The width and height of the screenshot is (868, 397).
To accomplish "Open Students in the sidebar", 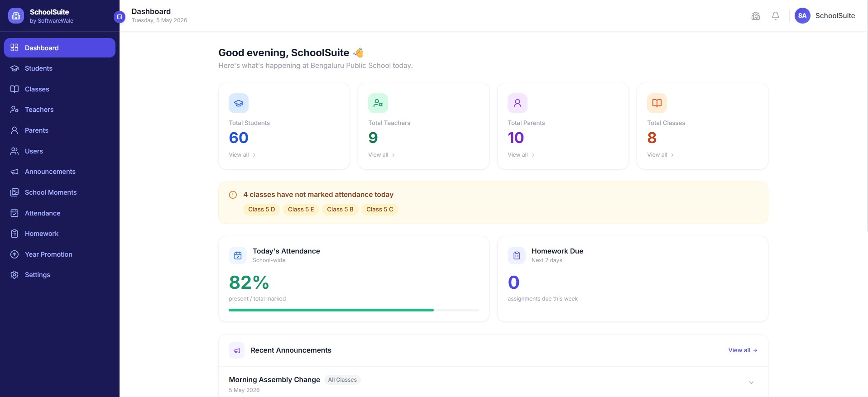I will click(60, 68).
